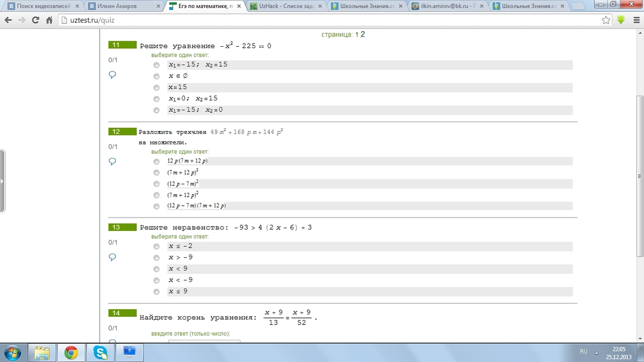Click the question number 13 badge
The width and height of the screenshot is (644, 362).
(122, 227)
